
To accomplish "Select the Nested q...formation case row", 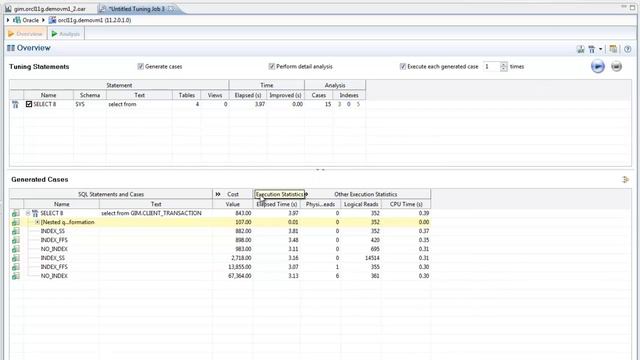I will point(220,222).
